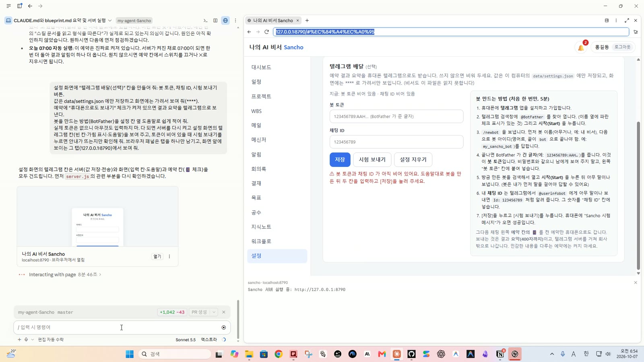The width and height of the screenshot is (644, 362).
Task: Open the browser panel three-dot menu
Action: (x=616, y=21)
